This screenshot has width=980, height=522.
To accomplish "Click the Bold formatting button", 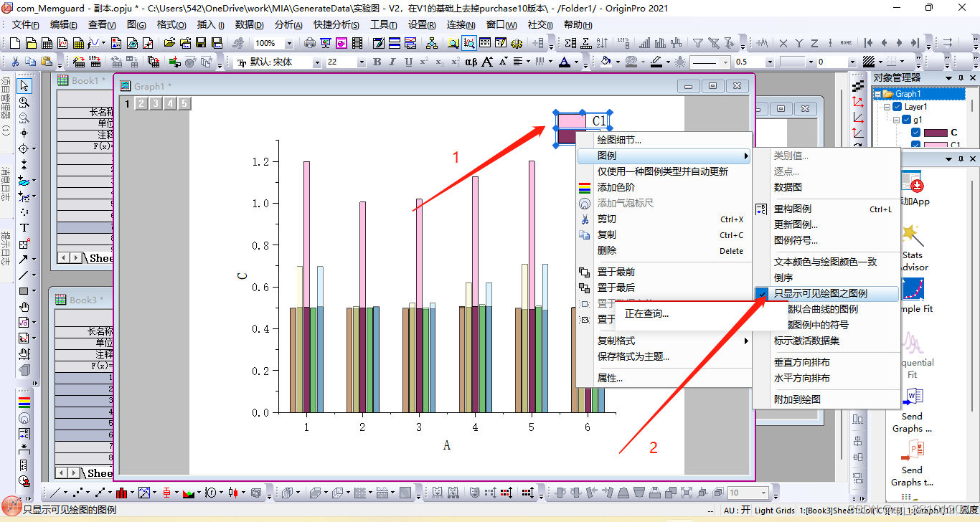I will coord(377,62).
